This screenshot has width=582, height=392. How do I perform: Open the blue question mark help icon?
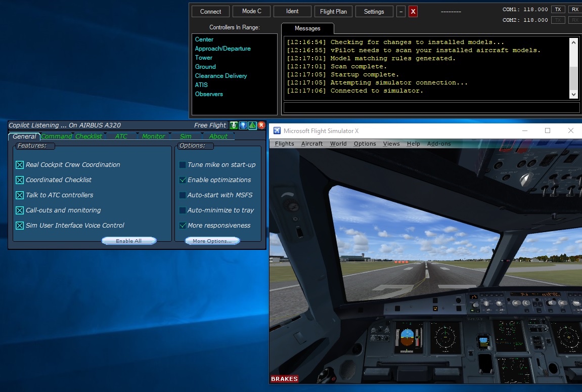[243, 125]
